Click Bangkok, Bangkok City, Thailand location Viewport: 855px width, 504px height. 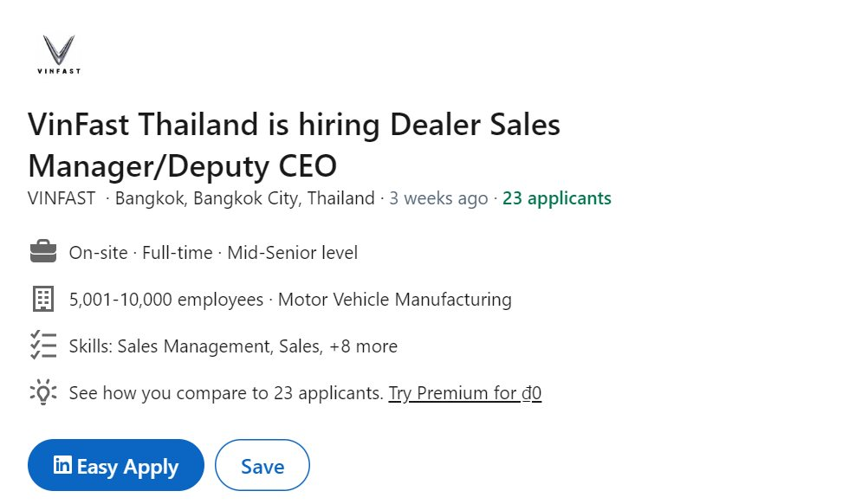coord(244,198)
